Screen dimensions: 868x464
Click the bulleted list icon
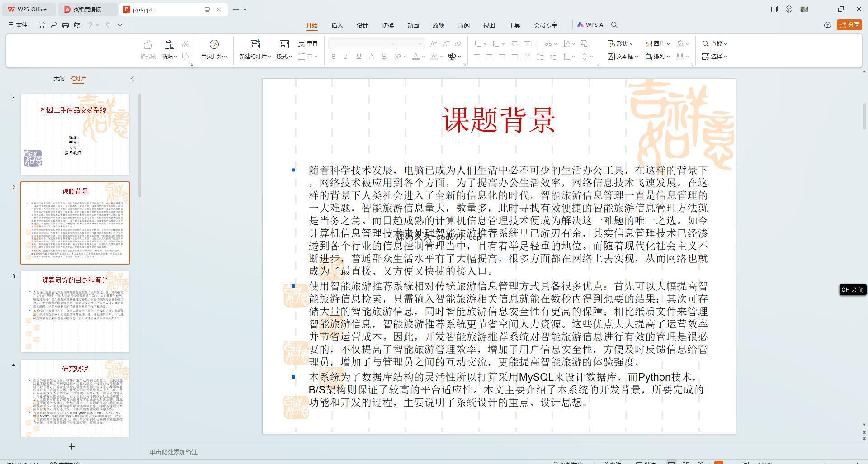click(x=477, y=44)
